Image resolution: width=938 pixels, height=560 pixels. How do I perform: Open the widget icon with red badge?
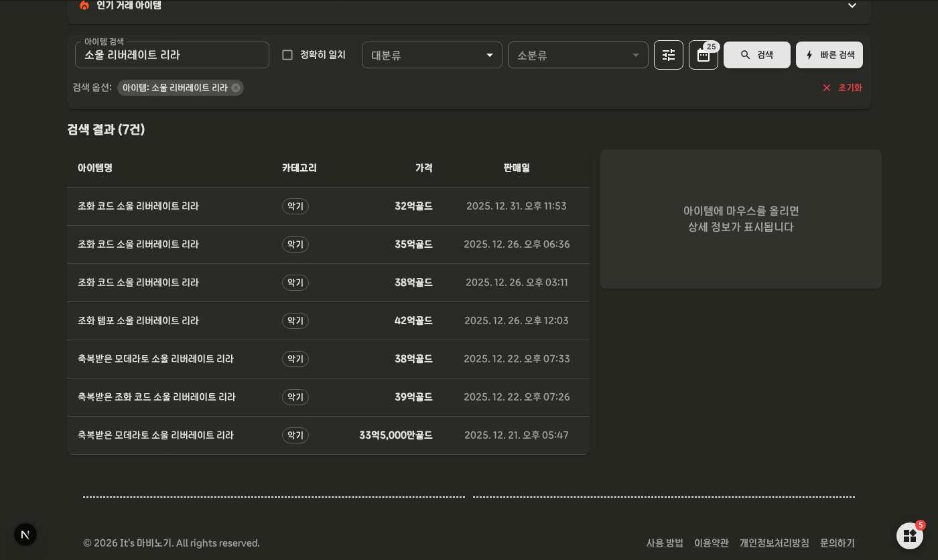click(910, 536)
